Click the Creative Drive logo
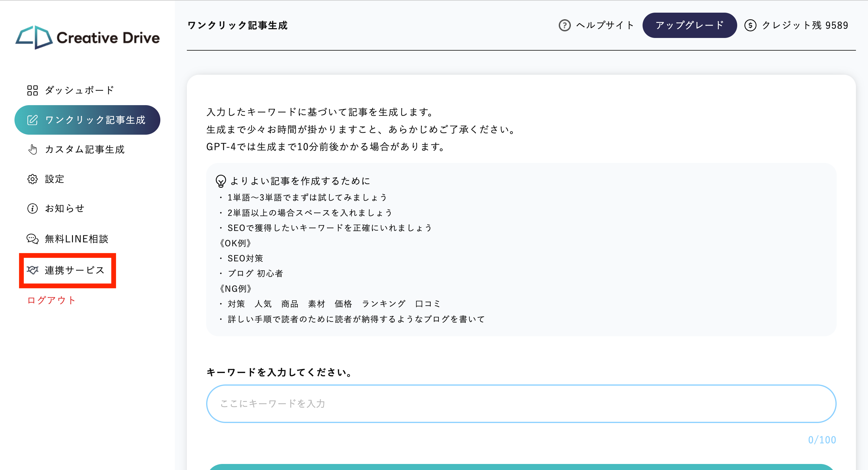The width and height of the screenshot is (868, 470). click(x=88, y=37)
